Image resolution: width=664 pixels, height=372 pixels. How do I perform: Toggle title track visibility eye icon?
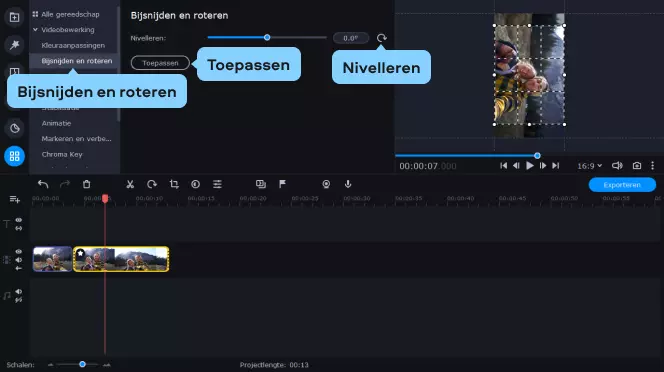click(x=19, y=220)
